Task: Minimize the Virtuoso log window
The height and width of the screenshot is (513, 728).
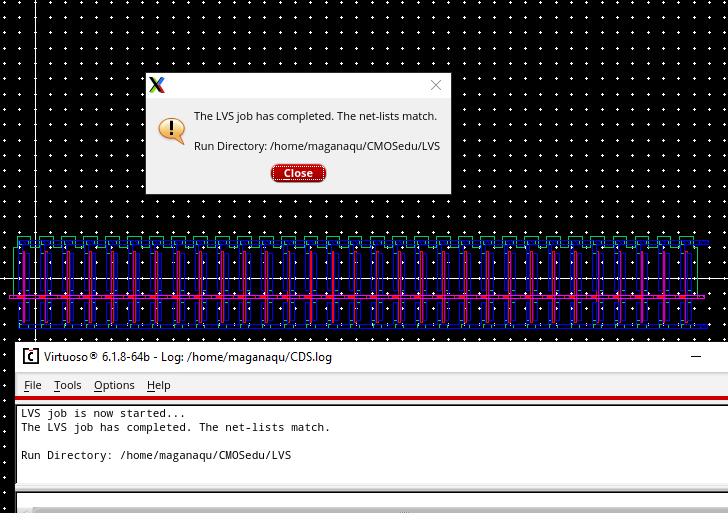Action: (x=696, y=357)
